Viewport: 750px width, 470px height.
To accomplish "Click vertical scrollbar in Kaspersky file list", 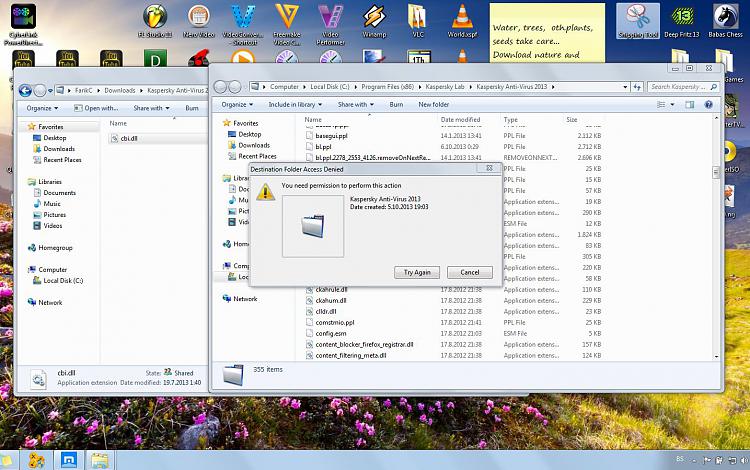I will click(716, 172).
